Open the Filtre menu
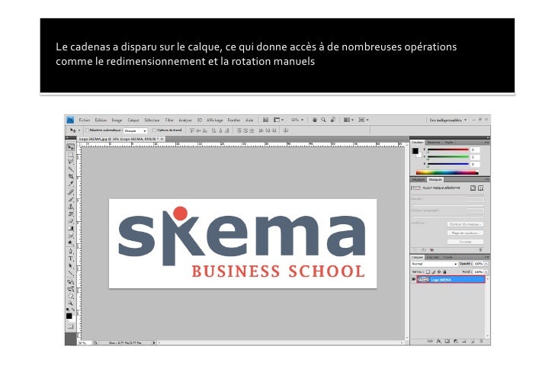The height and width of the screenshot is (392, 555). click(169, 120)
